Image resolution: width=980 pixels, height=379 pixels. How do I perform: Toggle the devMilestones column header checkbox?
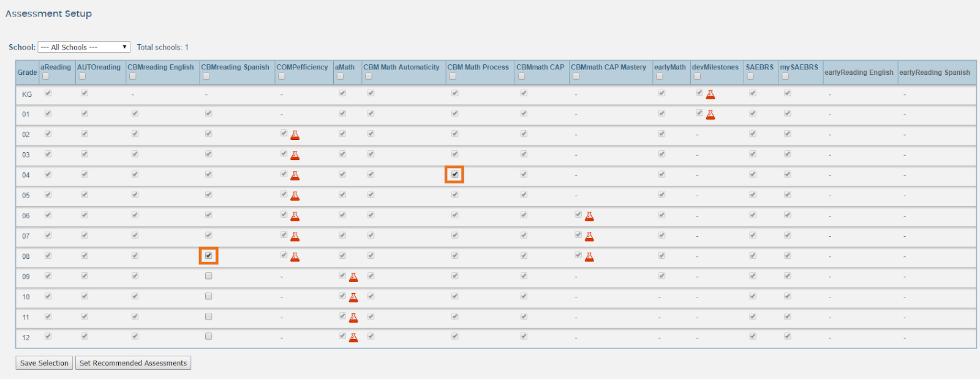tap(697, 77)
